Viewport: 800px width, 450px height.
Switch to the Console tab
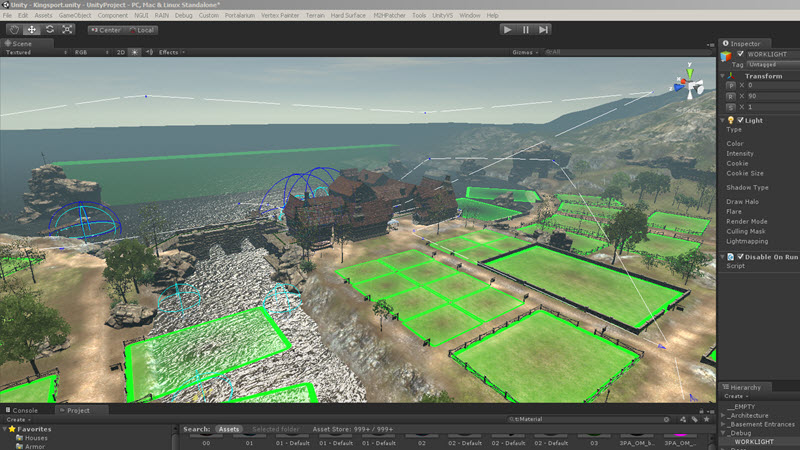pyautogui.click(x=25, y=410)
